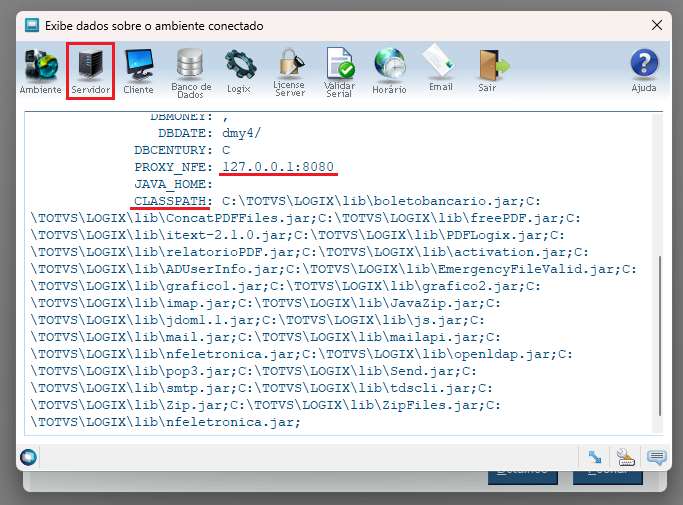683x505 pixels.
Task: Open the Ambiente information view
Action: (41, 71)
